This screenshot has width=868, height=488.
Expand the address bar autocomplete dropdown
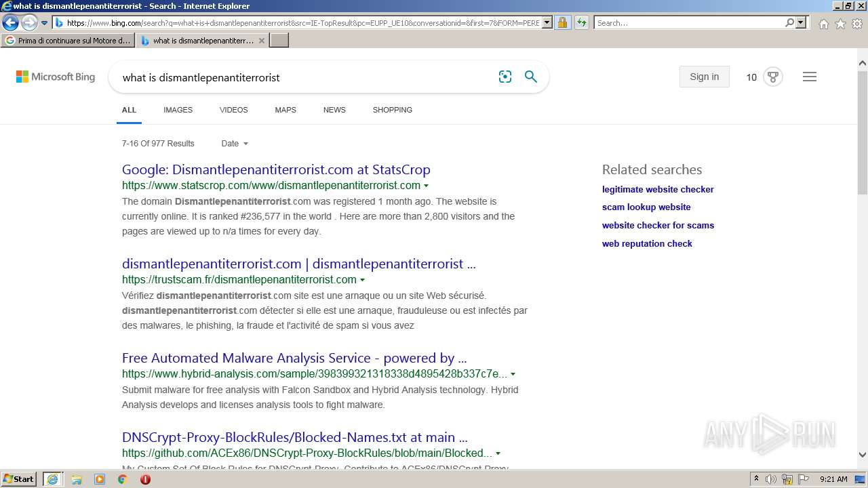pyautogui.click(x=547, y=23)
